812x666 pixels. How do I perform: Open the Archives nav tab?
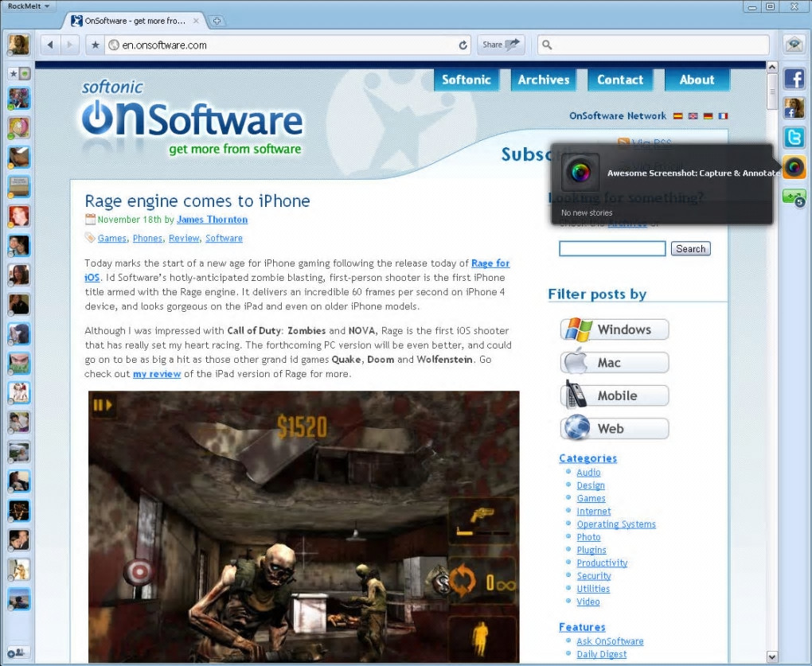click(543, 80)
